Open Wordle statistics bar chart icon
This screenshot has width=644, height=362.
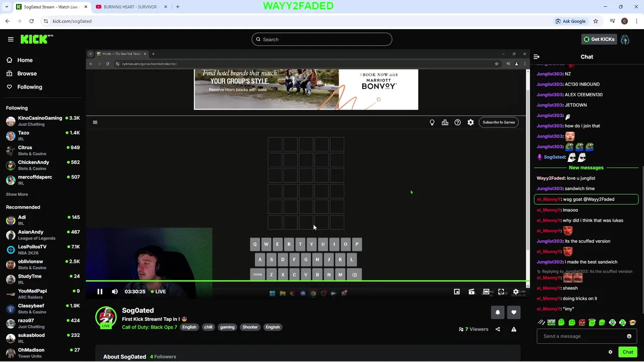445,122
